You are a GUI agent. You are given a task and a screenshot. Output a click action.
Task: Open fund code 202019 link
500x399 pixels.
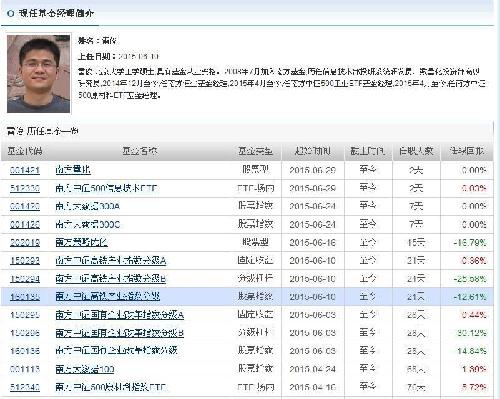point(25,242)
